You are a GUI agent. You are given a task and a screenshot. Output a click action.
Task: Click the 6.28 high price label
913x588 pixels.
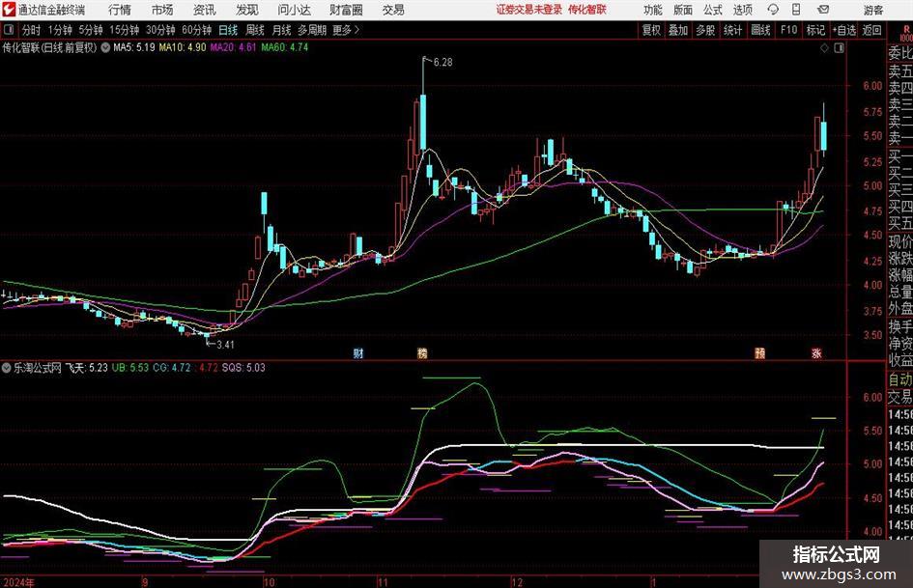(x=442, y=63)
